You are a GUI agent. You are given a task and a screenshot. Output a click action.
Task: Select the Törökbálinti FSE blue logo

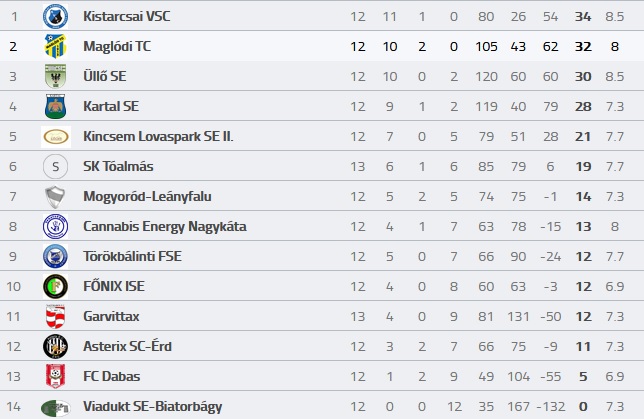[x=55, y=256]
